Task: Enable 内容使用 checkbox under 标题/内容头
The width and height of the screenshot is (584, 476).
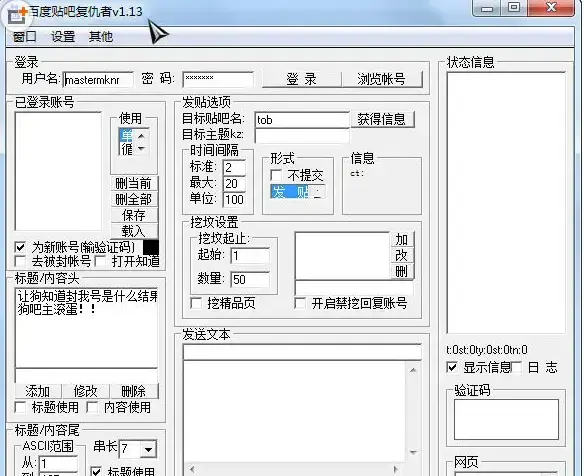Action: [x=92, y=407]
